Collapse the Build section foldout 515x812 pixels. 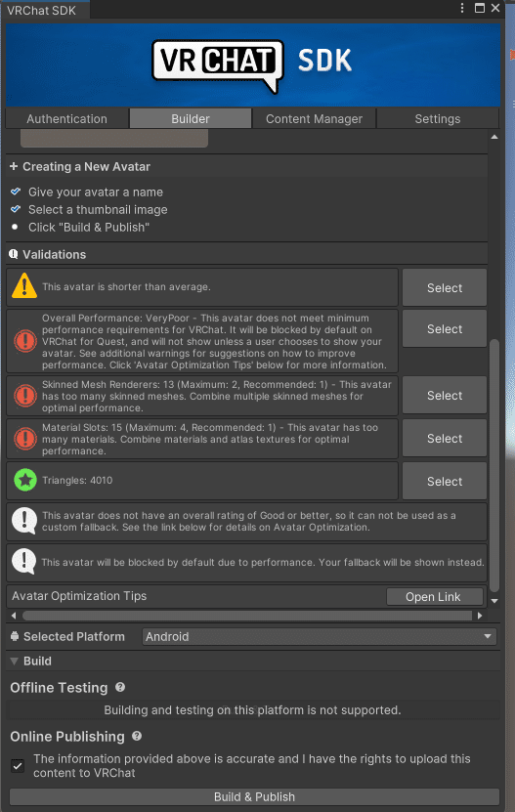click(15, 662)
